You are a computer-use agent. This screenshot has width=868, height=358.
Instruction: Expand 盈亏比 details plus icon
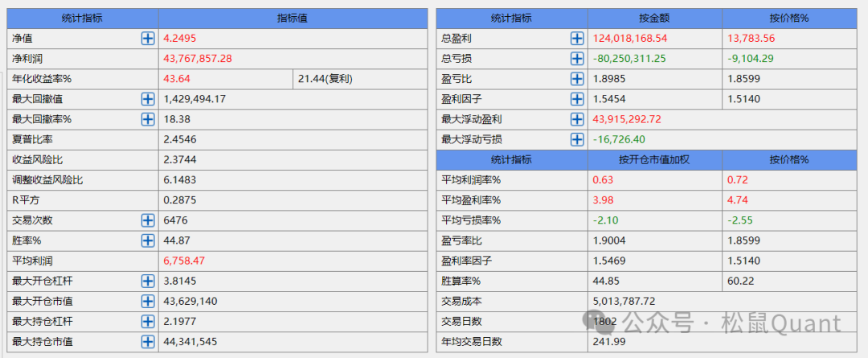pos(577,79)
